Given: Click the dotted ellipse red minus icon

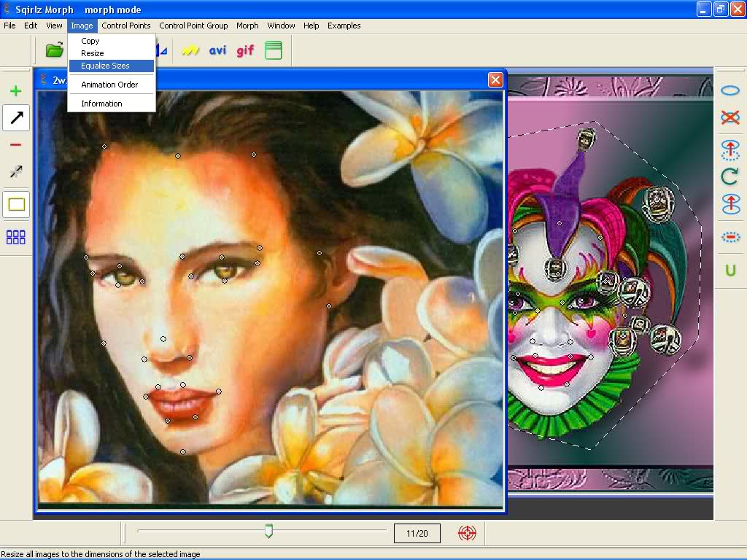Looking at the screenshot, I should point(729,237).
